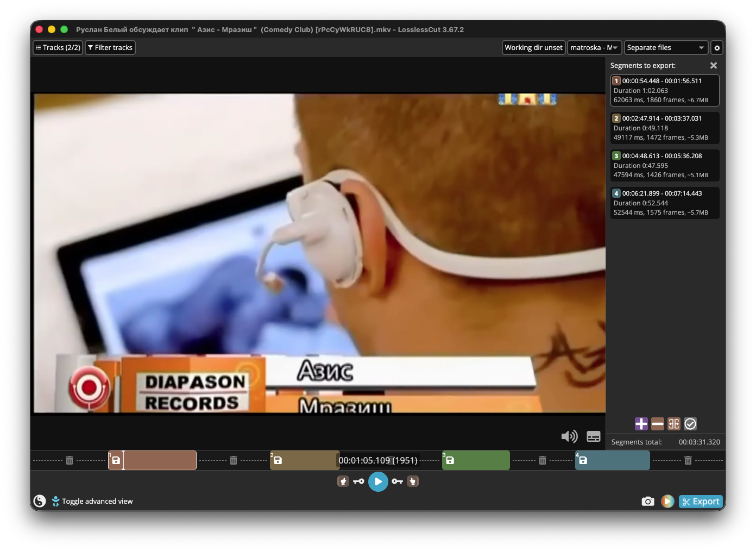Image resolution: width=756 pixels, height=551 pixels.
Task: Capture a frame snapshot with the camera icon
Action: 648,502
